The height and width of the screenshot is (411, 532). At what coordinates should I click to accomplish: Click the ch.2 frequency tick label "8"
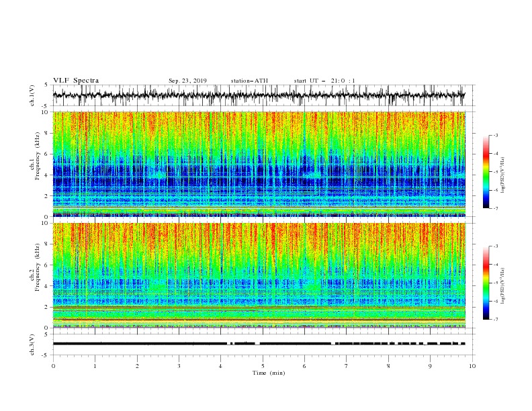pos(46,244)
